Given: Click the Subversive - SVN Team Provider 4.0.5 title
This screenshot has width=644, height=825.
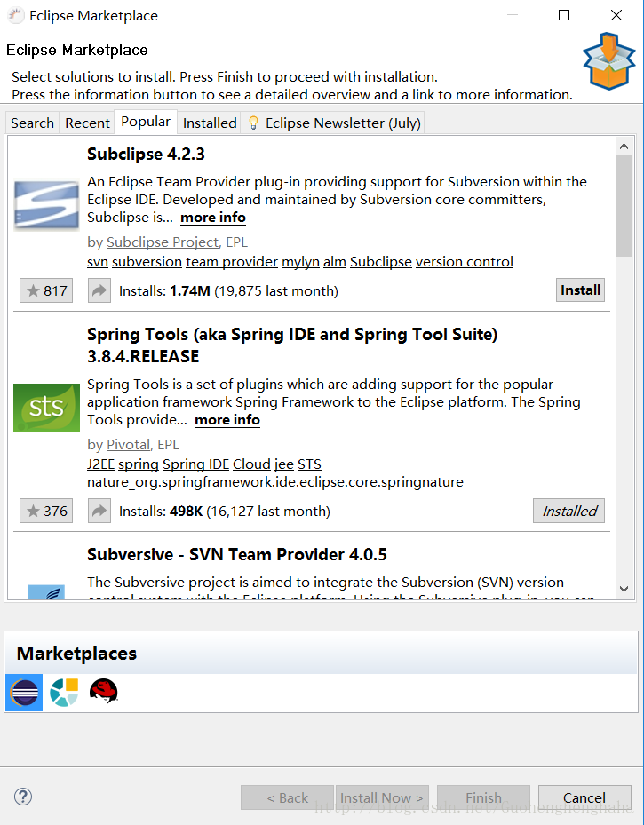Looking at the screenshot, I should [x=237, y=554].
